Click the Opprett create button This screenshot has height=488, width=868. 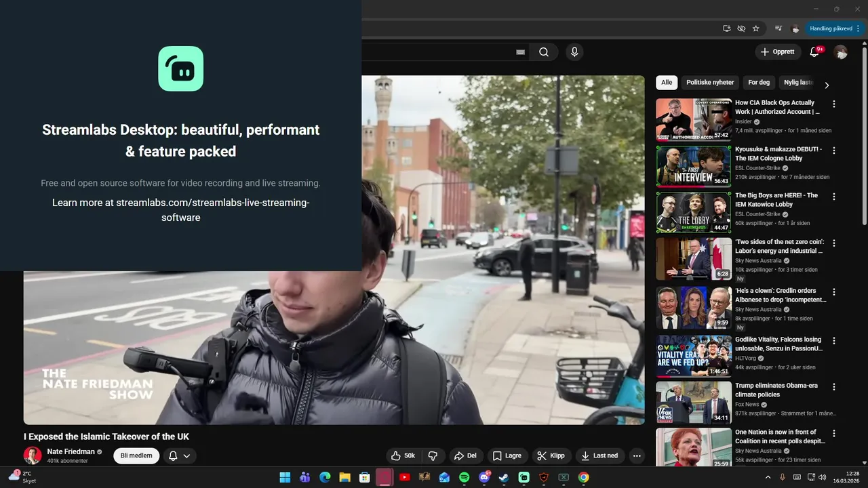778,52
